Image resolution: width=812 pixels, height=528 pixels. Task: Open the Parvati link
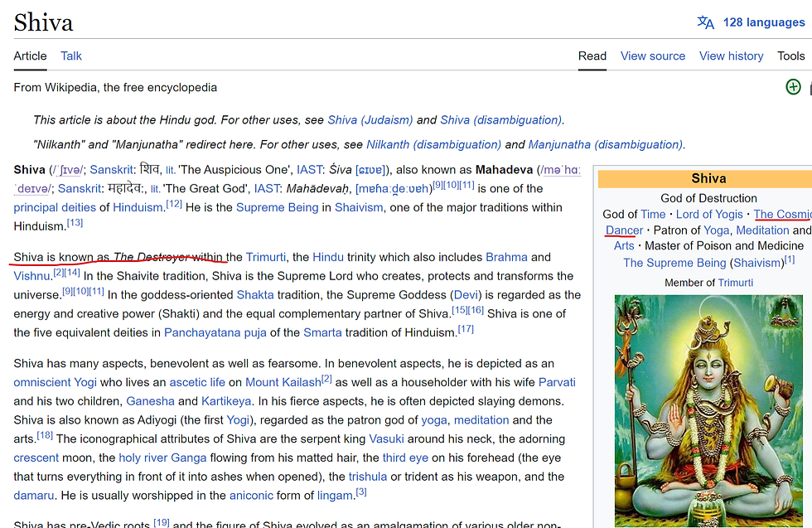point(557,382)
